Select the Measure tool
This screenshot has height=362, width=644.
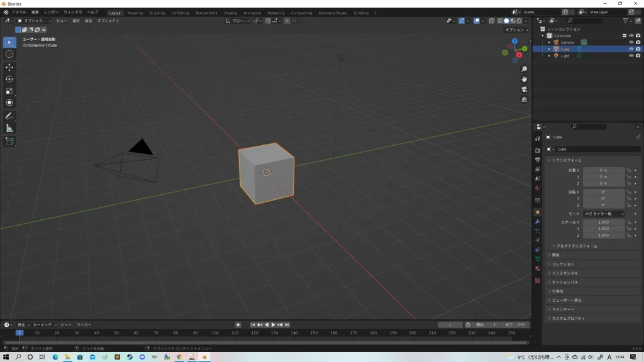9,128
